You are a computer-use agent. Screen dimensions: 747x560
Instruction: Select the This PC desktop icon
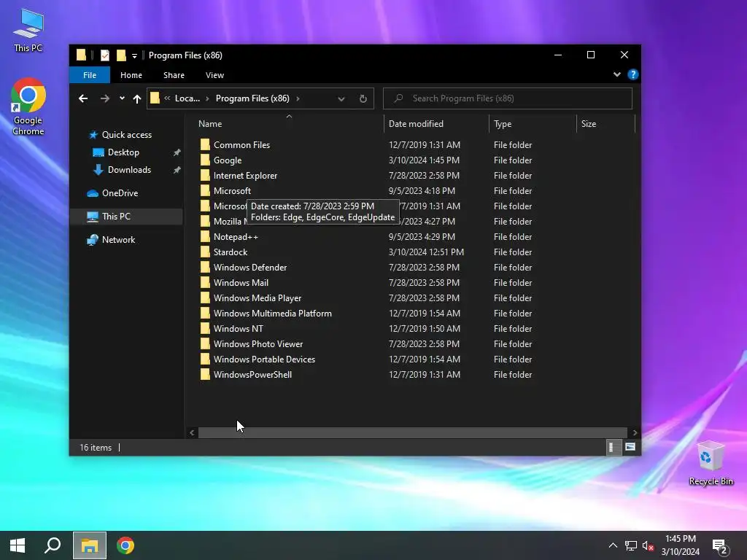pos(28,31)
